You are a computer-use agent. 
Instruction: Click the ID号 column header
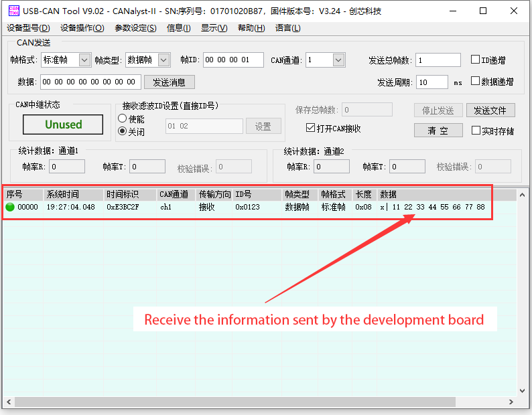(x=257, y=194)
